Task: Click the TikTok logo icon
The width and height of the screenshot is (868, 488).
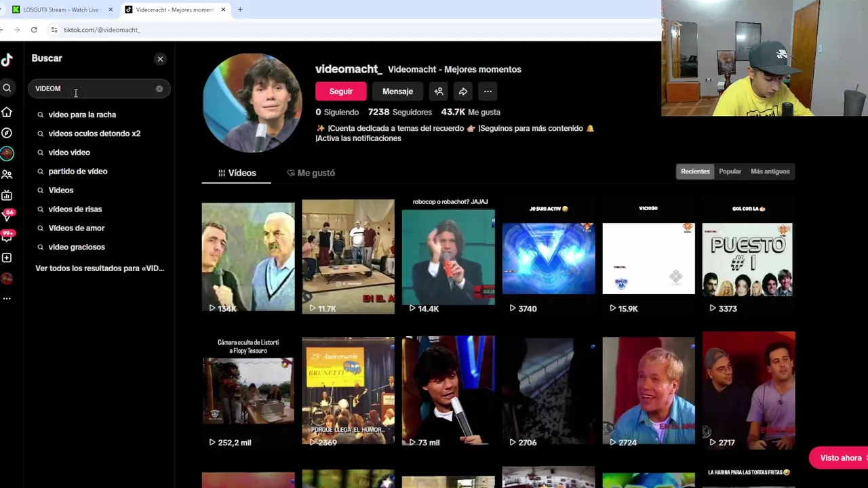Action: pos(7,60)
